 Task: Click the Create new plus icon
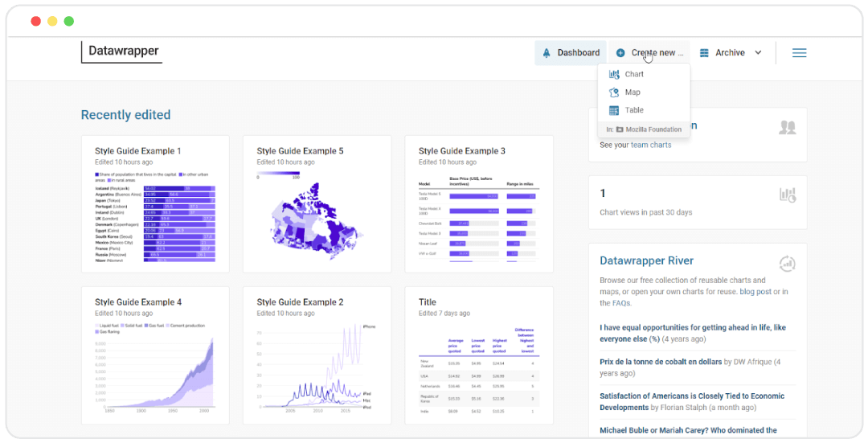coord(620,53)
